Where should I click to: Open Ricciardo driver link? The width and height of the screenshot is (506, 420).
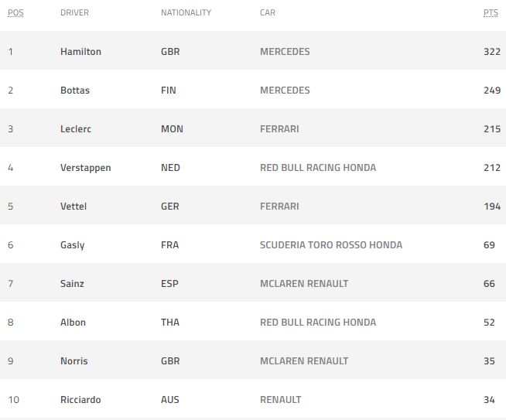[x=80, y=400]
